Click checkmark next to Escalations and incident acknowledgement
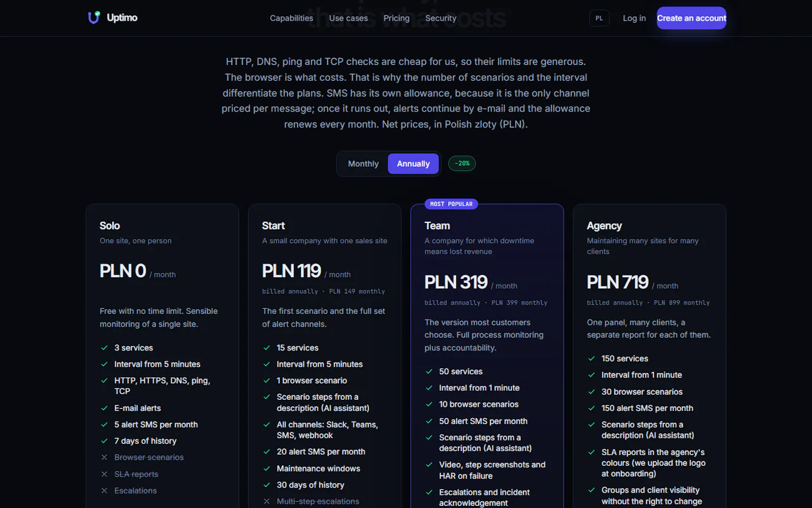The height and width of the screenshot is (508, 812). point(429,492)
